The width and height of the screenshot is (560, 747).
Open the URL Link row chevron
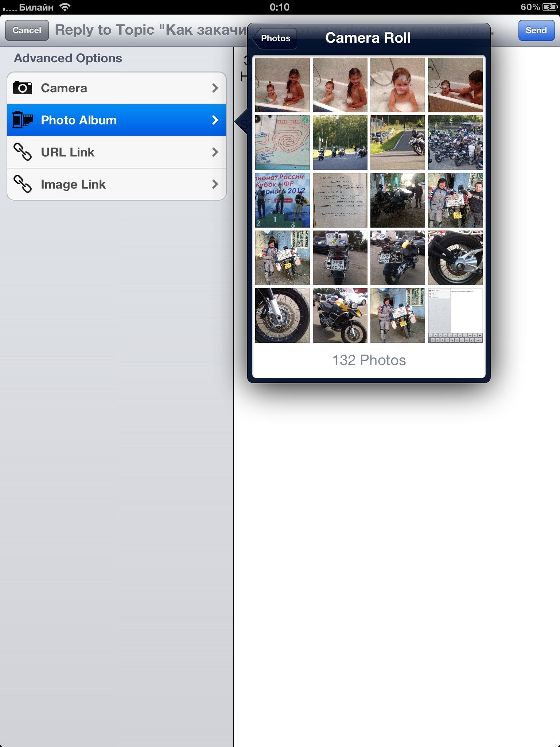215,152
